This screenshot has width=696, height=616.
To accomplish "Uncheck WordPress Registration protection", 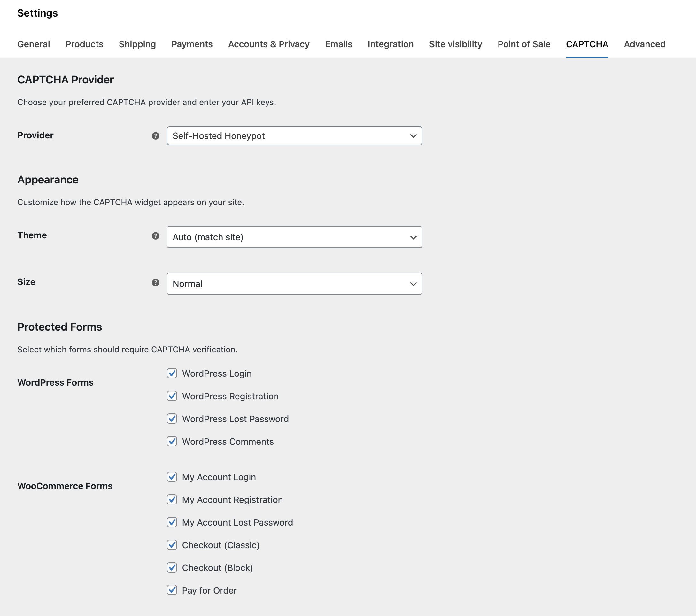I will [x=172, y=396].
